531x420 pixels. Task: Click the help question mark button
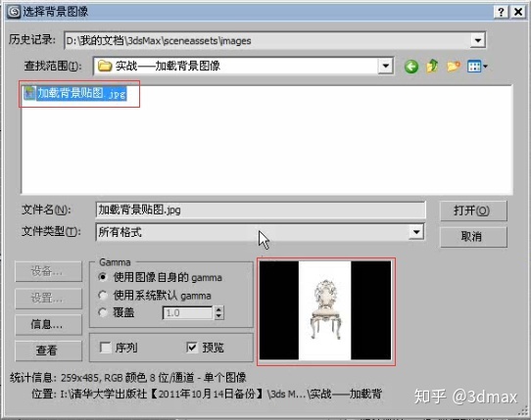tap(501, 12)
